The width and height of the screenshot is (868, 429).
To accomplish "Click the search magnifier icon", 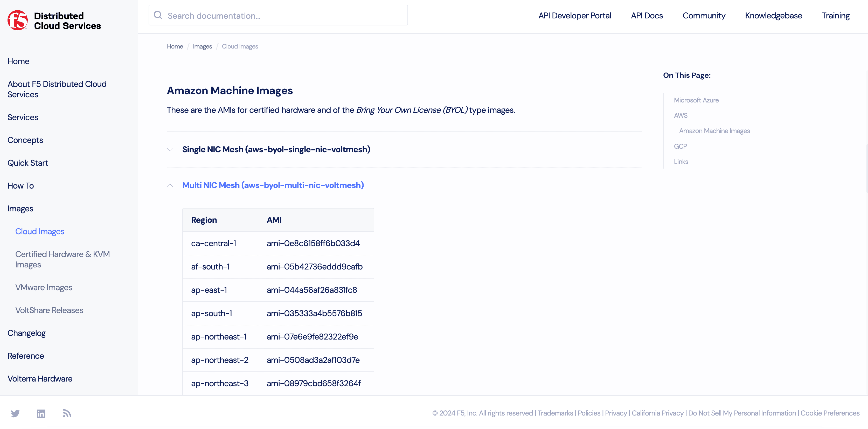I will (158, 15).
